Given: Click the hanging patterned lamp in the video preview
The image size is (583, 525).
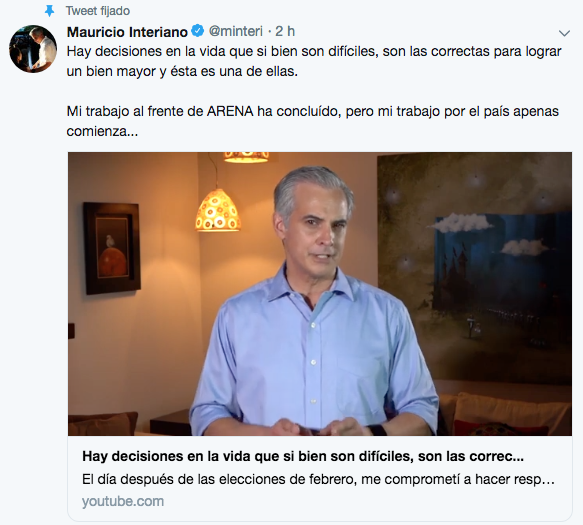Looking at the screenshot, I should [218, 210].
